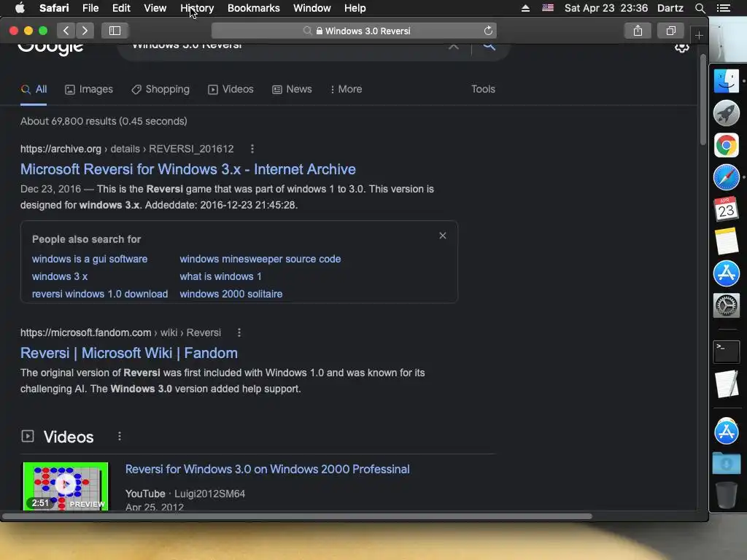Open the Apple menu
747x560 pixels.
coord(20,8)
